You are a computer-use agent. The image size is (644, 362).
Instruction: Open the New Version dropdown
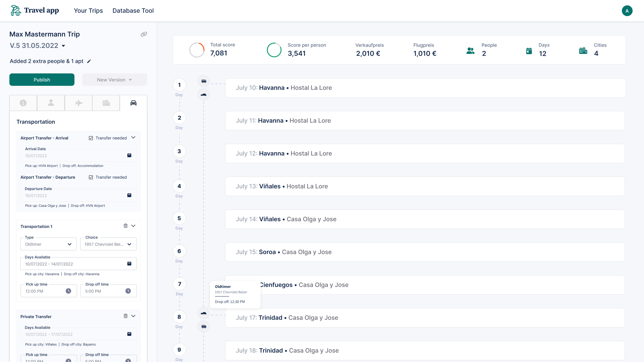click(x=114, y=80)
